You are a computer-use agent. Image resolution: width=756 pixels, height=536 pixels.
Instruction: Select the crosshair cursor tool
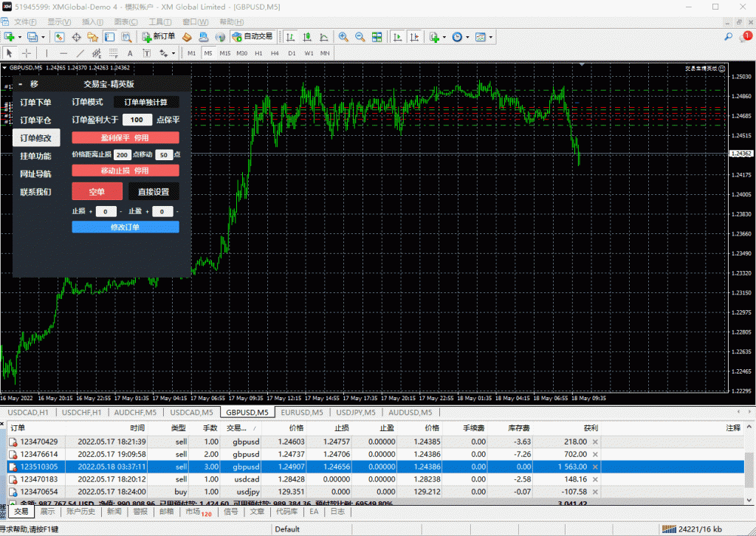point(27,53)
